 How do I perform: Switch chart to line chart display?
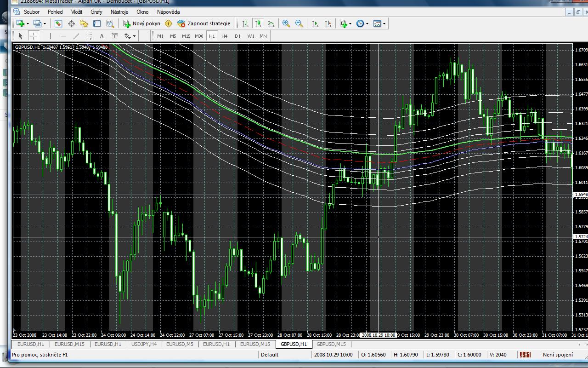pyautogui.click(x=271, y=23)
